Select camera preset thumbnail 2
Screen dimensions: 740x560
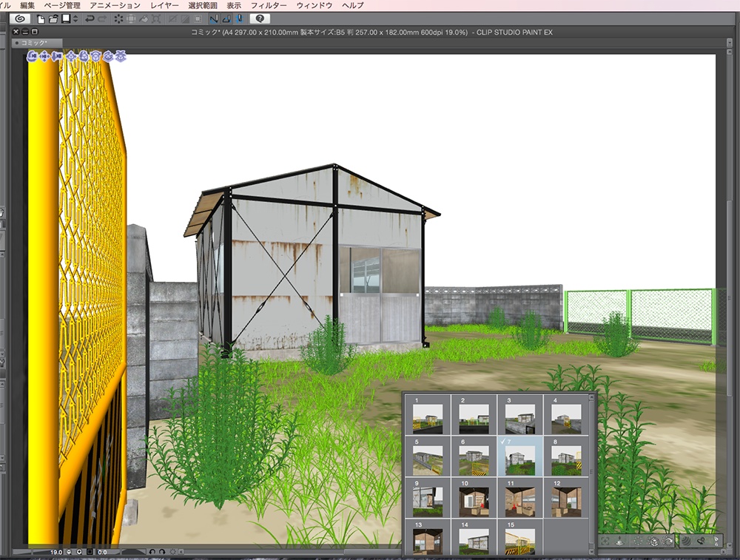(x=474, y=415)
